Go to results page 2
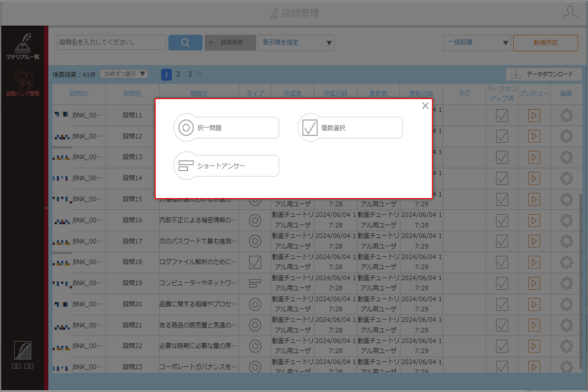The image size is (588, 392). [178, 74]
